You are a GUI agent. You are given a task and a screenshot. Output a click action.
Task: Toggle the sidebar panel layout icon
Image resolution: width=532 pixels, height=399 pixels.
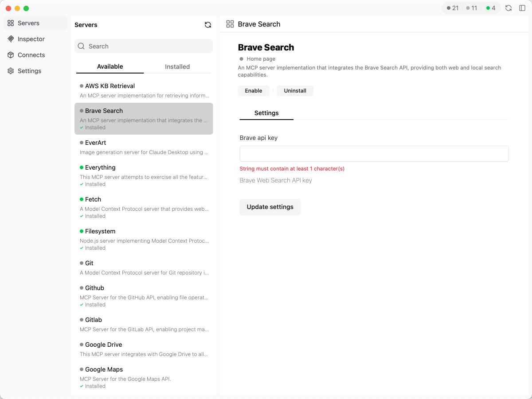[522, 8]
